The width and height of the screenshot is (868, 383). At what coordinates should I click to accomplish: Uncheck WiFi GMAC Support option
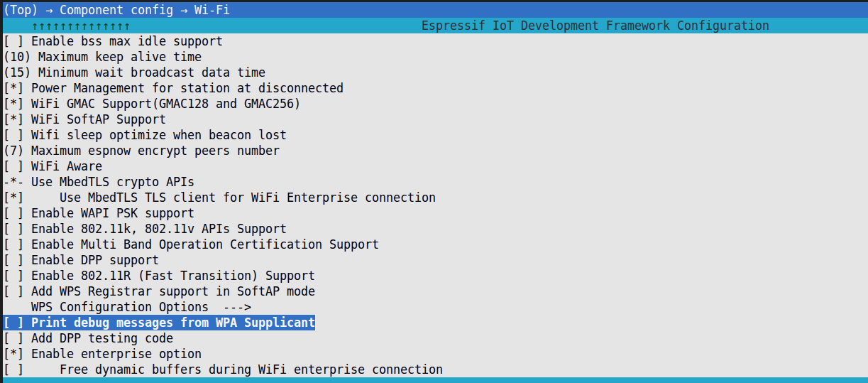pyautogui.click(x=13, y=104)
